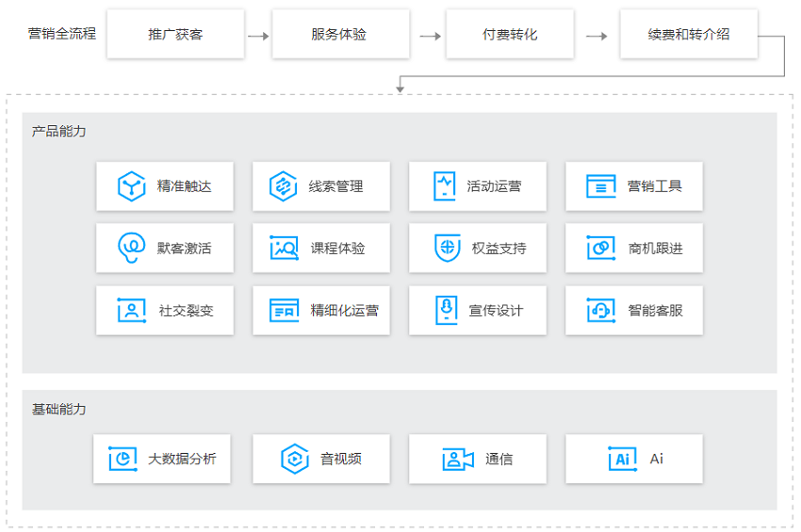Select the 服务体验 stage box
Screen dimensions: 801x532
(x=341, y=34)
